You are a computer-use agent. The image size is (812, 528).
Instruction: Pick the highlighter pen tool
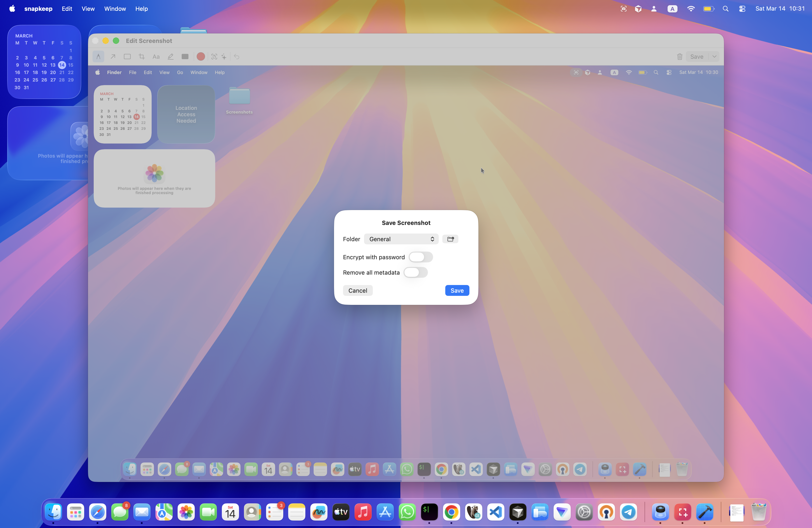tap(171, 57)
